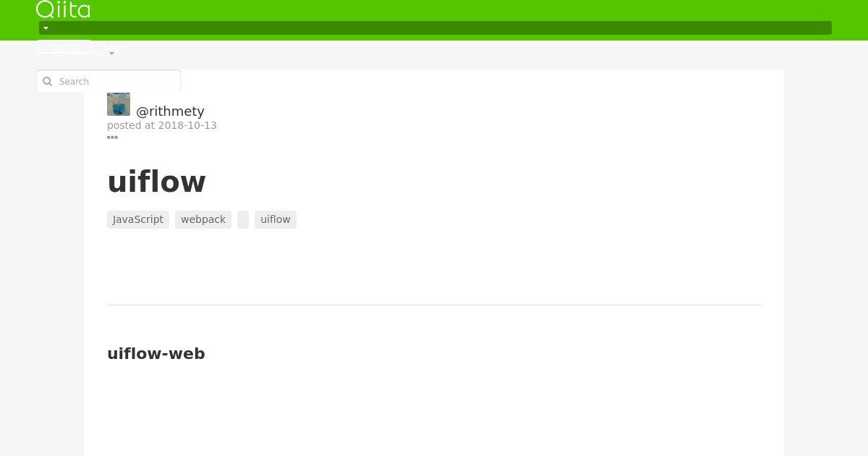Click the uiflow-web section heading
Image resolution: width=868 pixels, height=456 pixels.
click(x=156, y=353)
